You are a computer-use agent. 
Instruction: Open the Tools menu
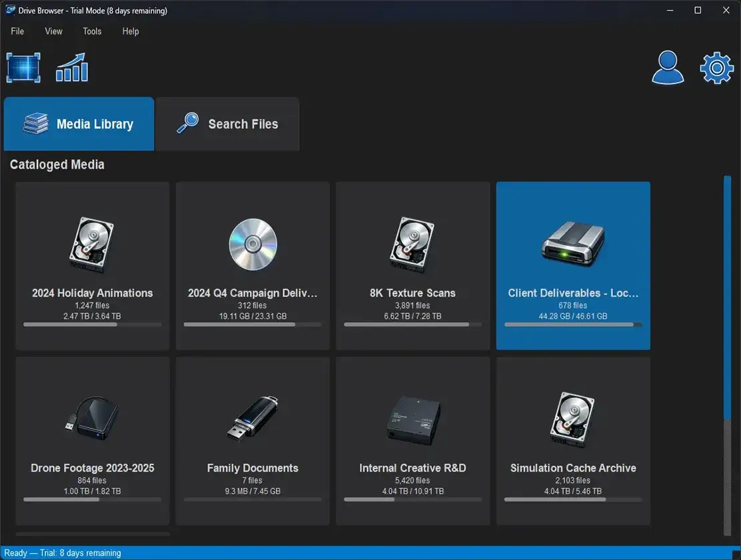tap(92, 31)
